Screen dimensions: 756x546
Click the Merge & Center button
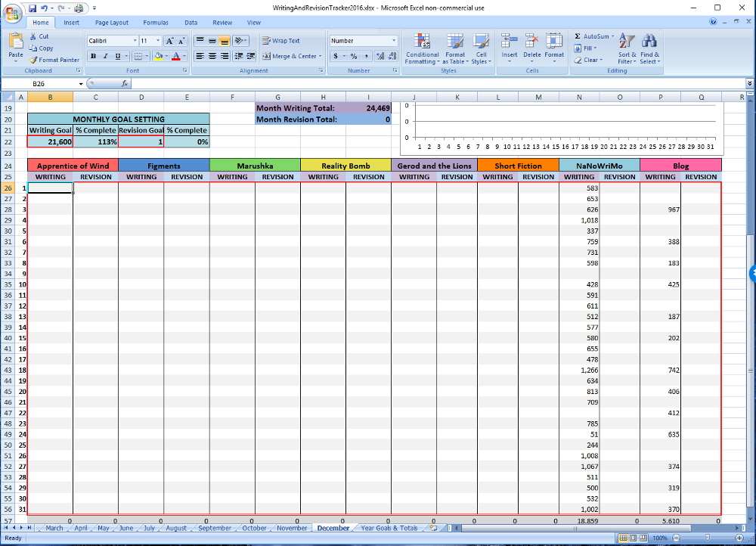coord(292,57)
